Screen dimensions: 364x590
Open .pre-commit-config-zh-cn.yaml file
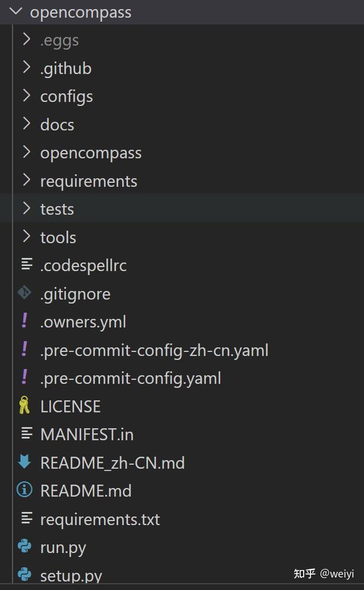(x=154, y=350)
